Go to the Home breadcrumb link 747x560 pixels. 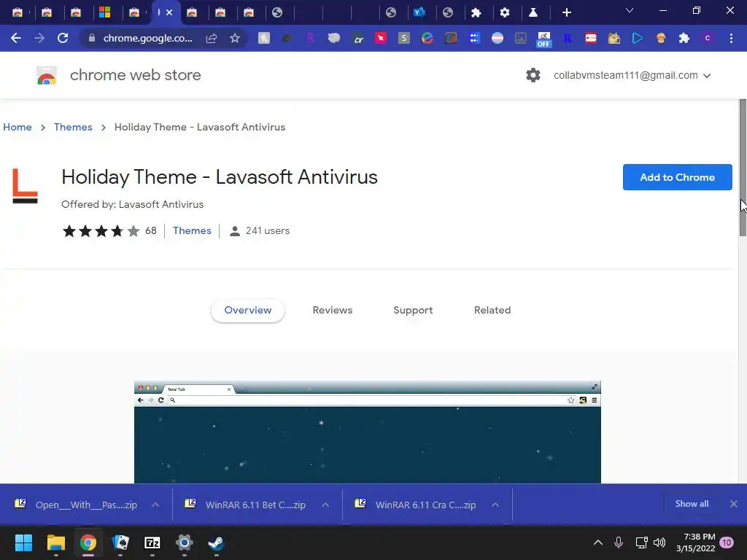click(x=18, y=127)
